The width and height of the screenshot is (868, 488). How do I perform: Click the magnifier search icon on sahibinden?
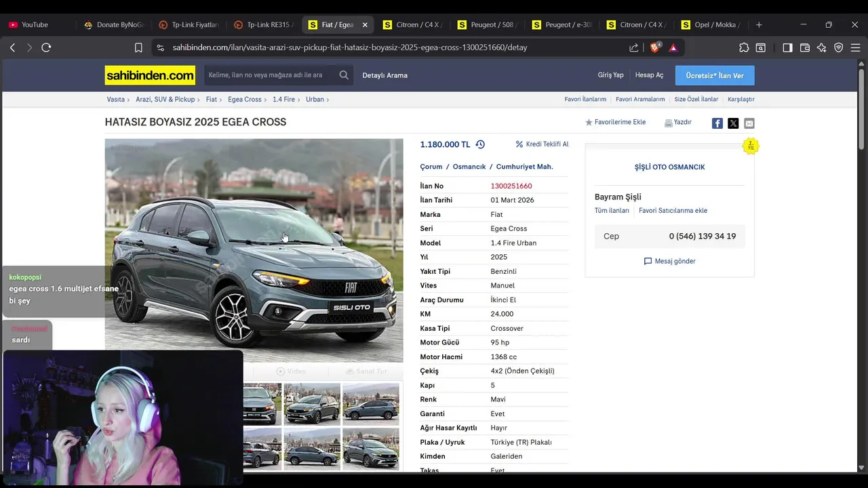[x=344, y=75]
